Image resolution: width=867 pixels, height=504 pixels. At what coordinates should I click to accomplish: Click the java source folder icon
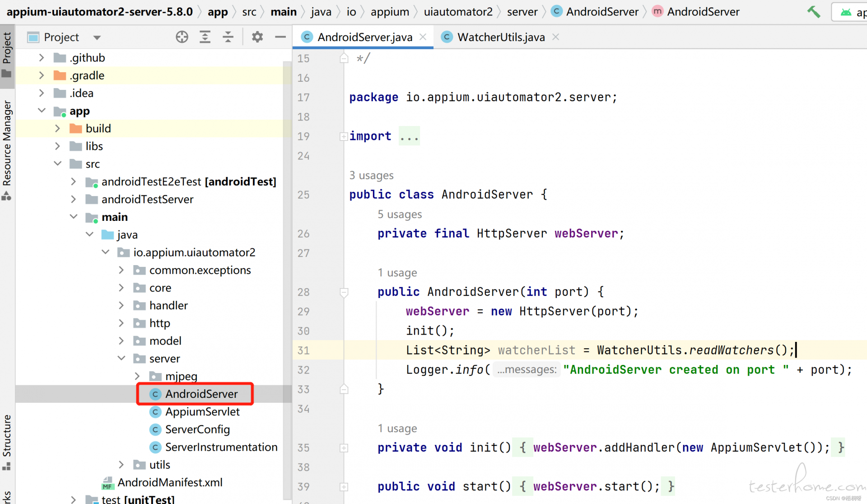click(107, 235)
